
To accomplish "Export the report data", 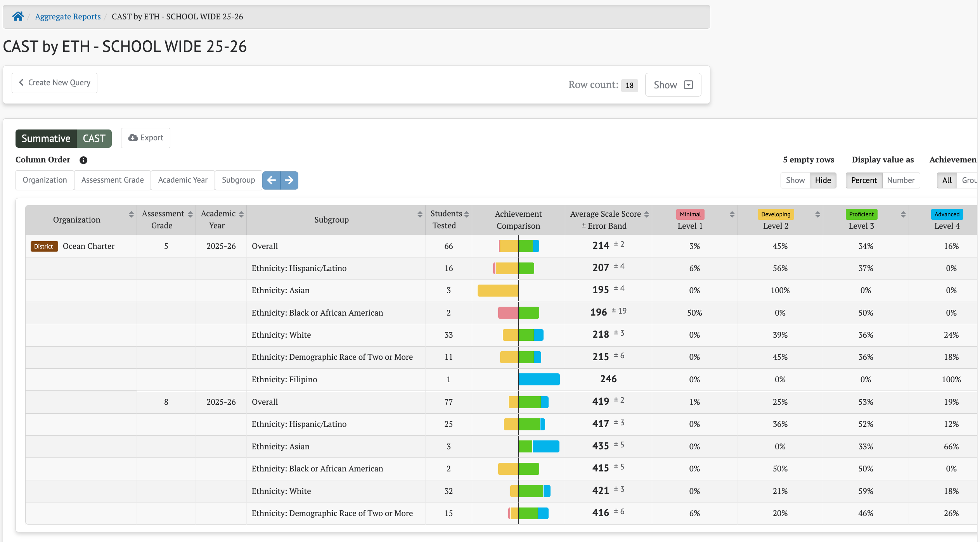I will [145, 138].
